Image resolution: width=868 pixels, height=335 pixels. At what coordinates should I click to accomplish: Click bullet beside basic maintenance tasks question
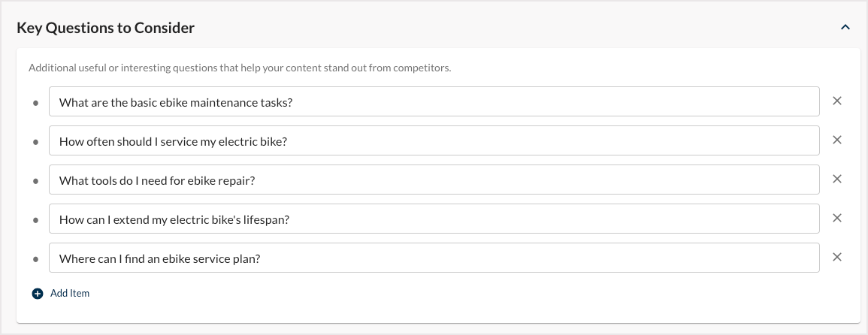35,103
